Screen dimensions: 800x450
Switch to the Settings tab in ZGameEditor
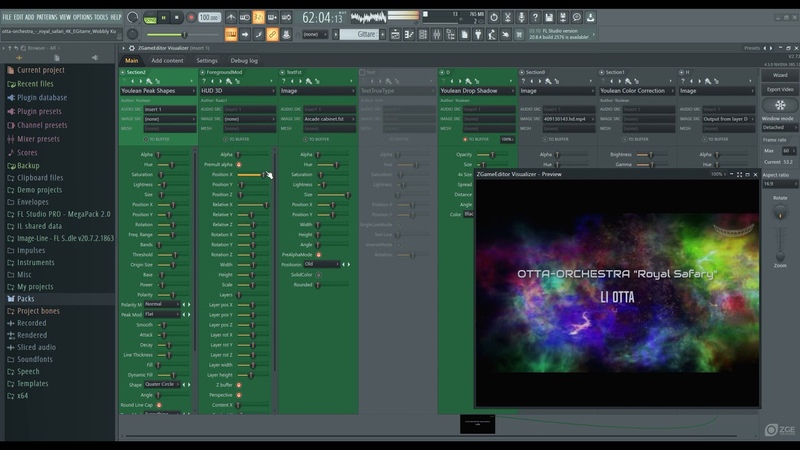point(207,60)
